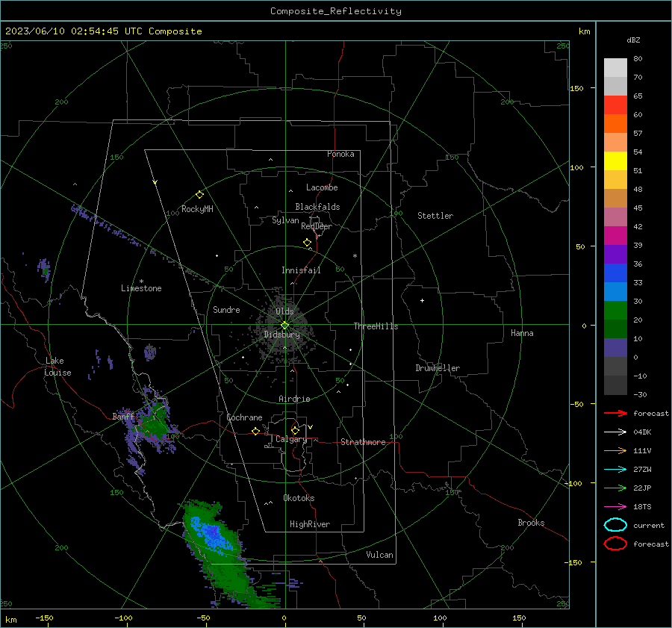The height and width of the screenshot is (628, 672).
Task: Click the green 30 dBZ color swatch
Action: pos(615,310)
